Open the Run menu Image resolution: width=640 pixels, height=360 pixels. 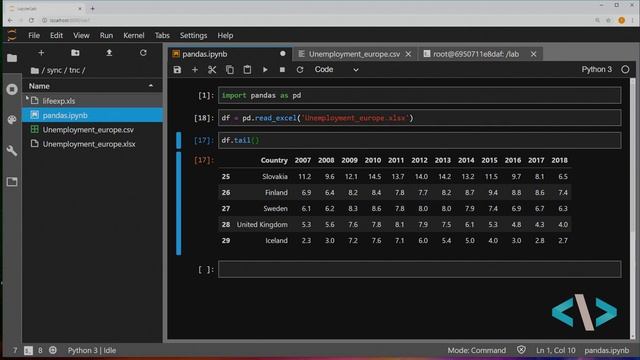tap(106, 36)
